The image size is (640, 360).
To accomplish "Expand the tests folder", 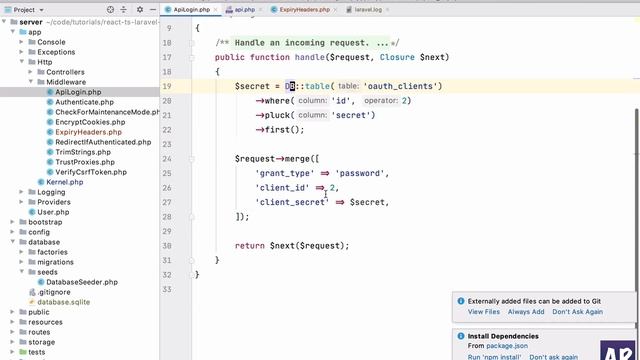I will (x=13, y=352).
